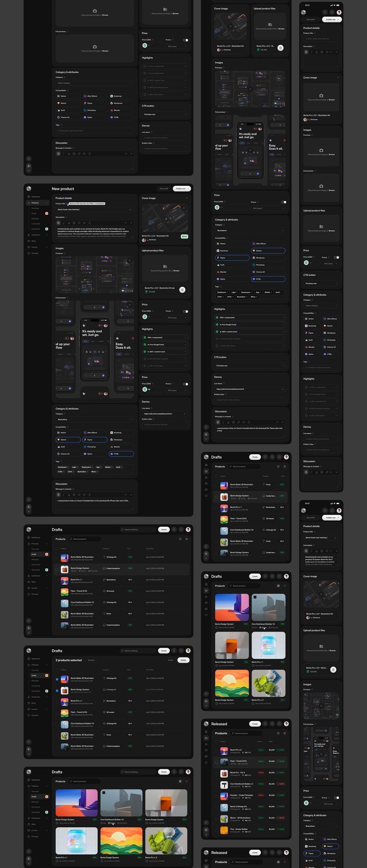Remove cover image with X in New product screen
367x868 pixels.
coord(184,208)
